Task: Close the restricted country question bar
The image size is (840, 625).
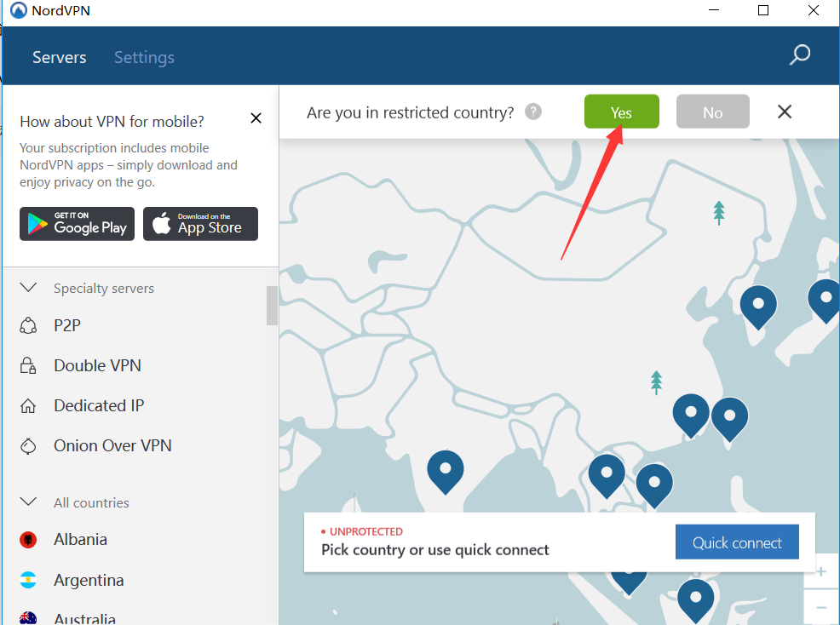Action: [x=785, y=112]
